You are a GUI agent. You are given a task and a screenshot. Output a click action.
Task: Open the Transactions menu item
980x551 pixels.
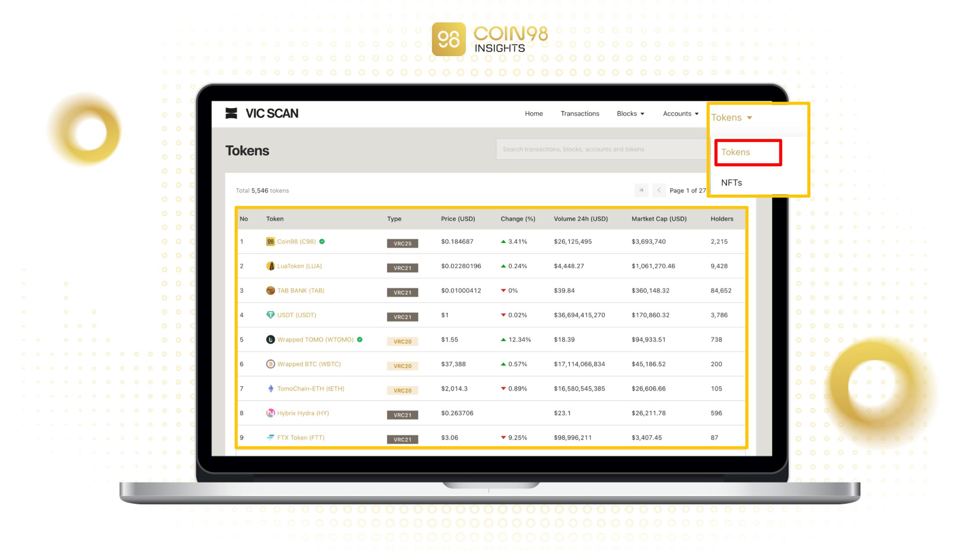580,114
